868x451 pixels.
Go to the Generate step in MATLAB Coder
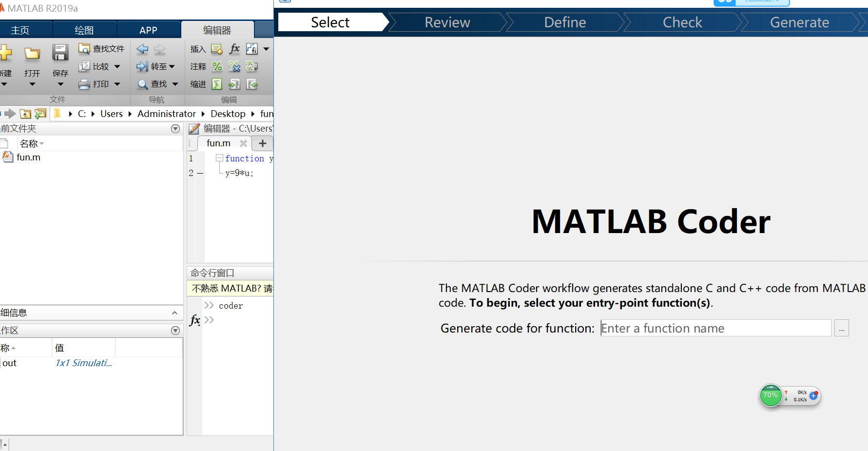tap(799, 22)
